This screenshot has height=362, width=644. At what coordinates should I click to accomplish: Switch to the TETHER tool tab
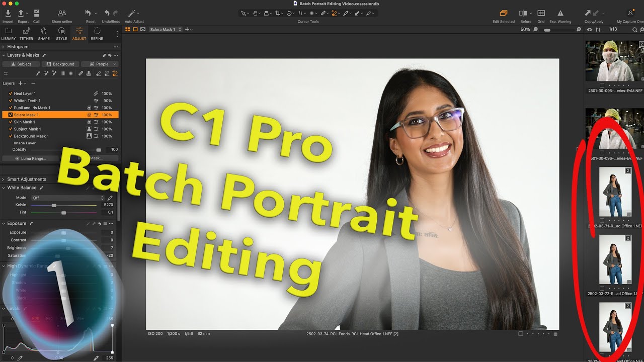coord(26,34)
